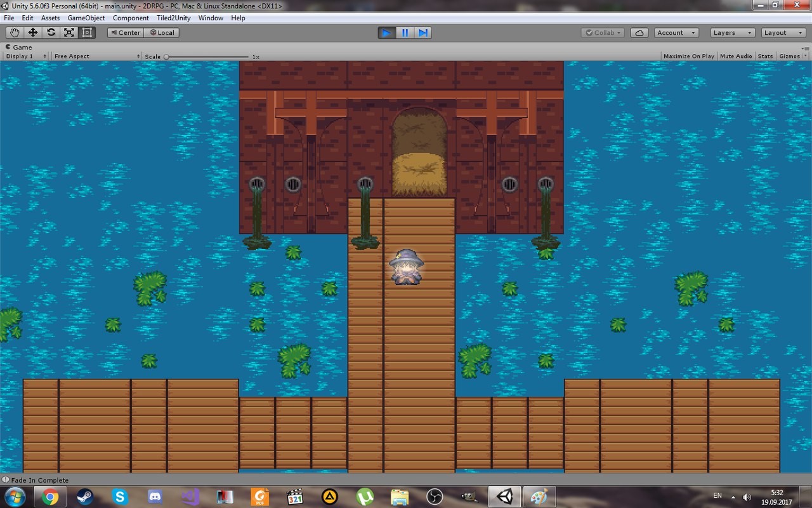Select the Hand tool in the toolbar
Viewport: 812px width, 508px height.
pyautogui.click(x=14, y=32)
